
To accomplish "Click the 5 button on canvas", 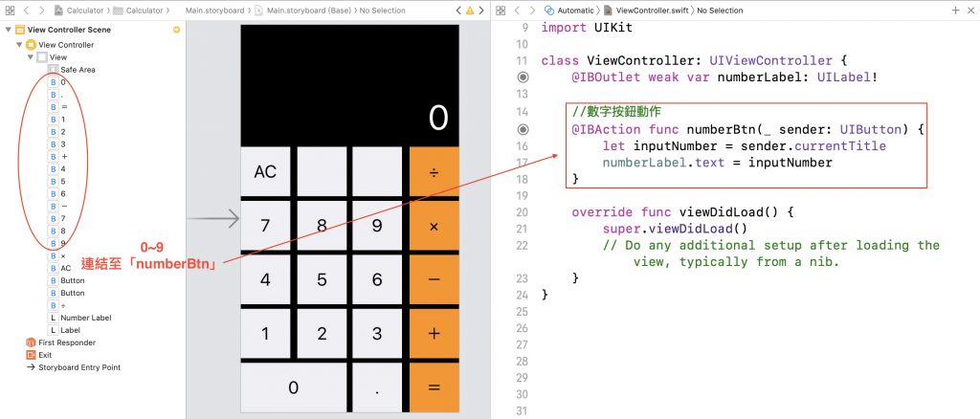I will [322, 279].
